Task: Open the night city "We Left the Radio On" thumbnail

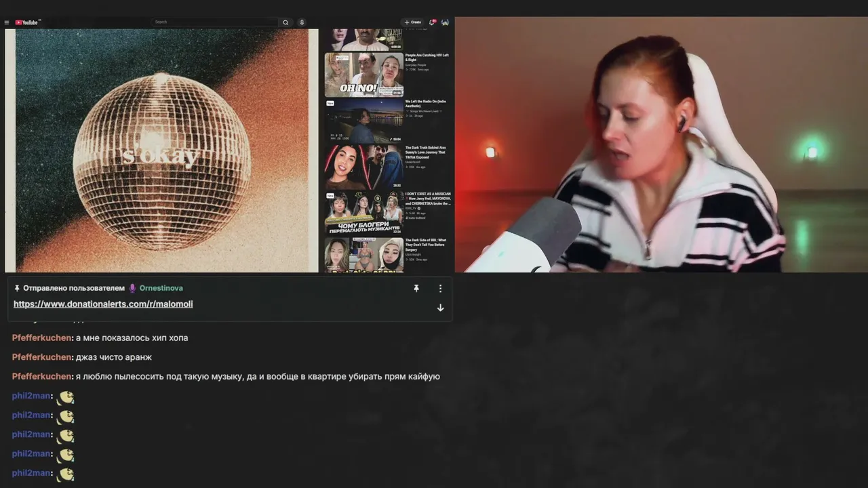Action: pos(363,121)
